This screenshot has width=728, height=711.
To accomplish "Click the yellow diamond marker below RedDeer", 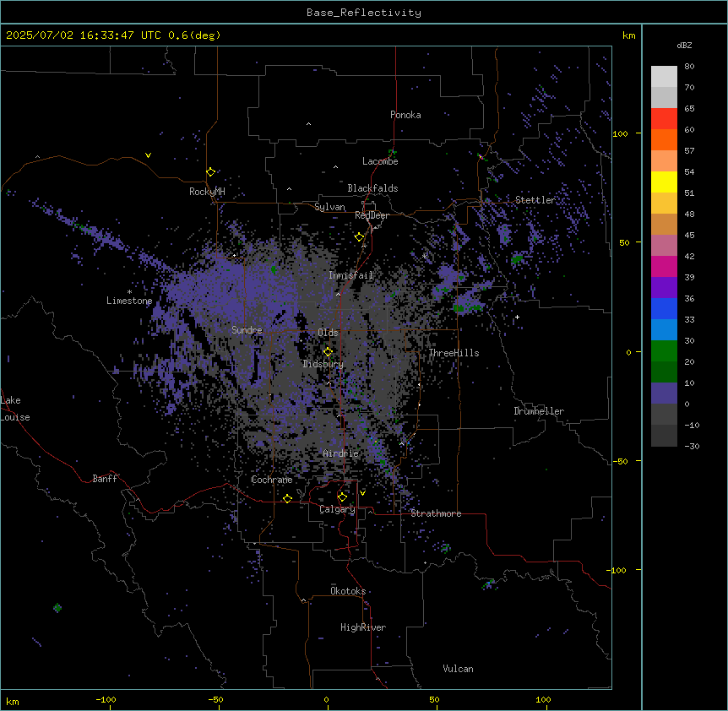I will pyautogui.click(x=360, y=237).
